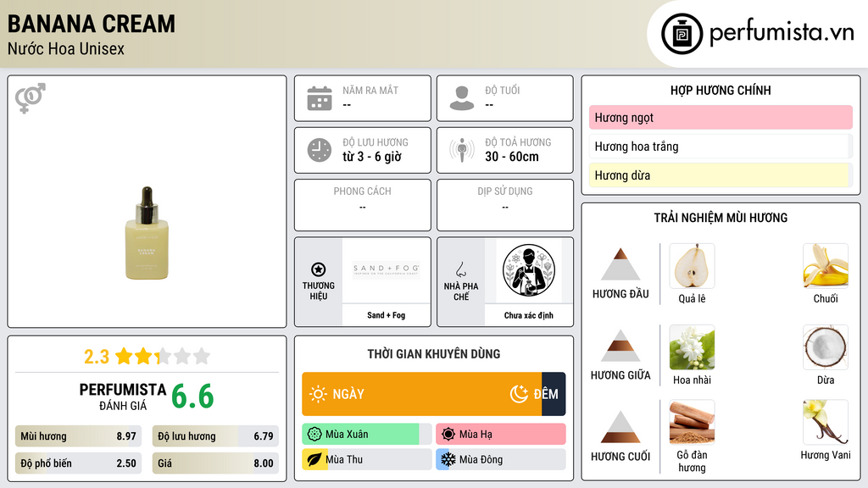This screenshot has width=868, height=488.
Task: Click the sun icon next to Ngày
Action: pos(319,394)
